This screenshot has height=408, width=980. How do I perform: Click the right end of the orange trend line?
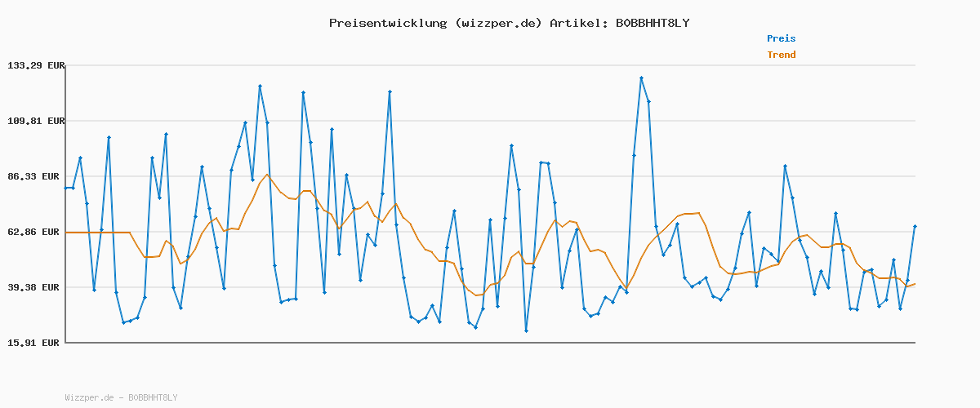pyautogui.click(x=915, y=284)
